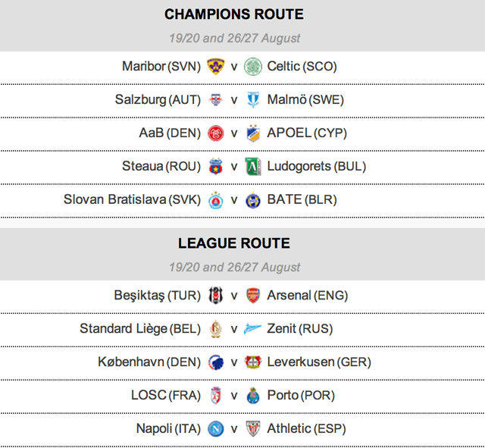Screen dimensions: 485x448
Task: Click the København (DEN) team name
Action: (149, 362)
